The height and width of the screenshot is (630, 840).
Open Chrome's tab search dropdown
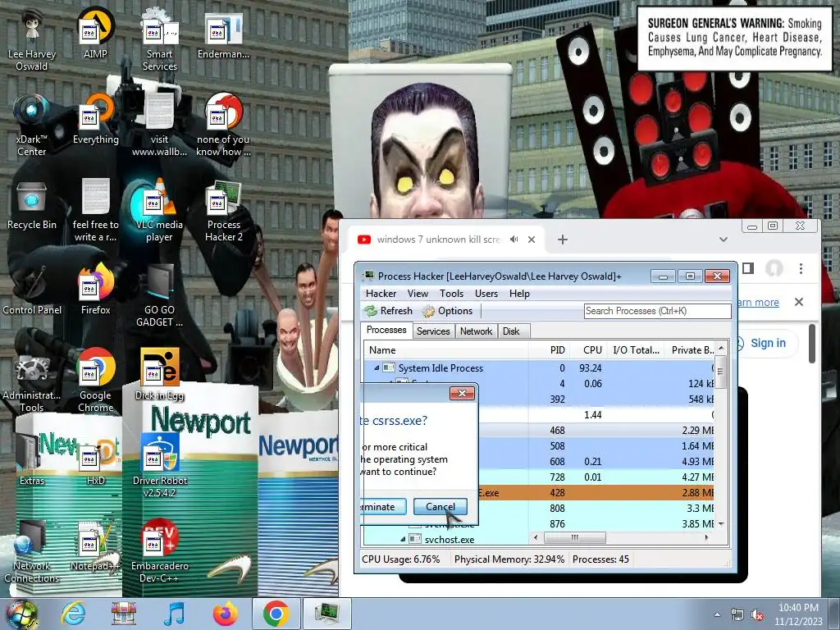click(724, 240)
